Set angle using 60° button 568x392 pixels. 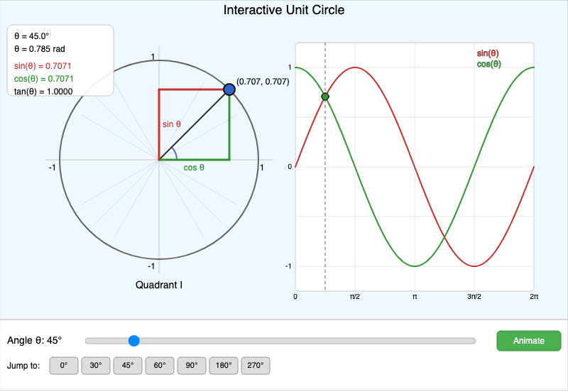pos(160,365)
